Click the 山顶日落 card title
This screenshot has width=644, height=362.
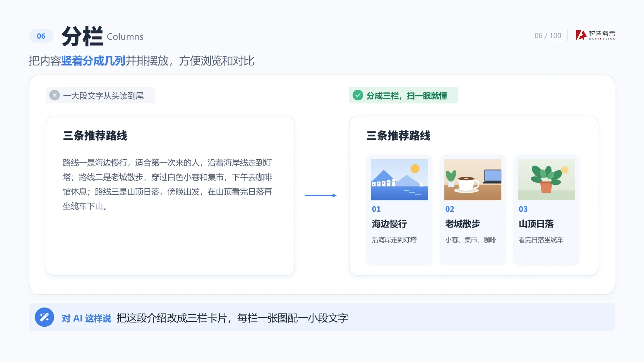click(536, 224)
